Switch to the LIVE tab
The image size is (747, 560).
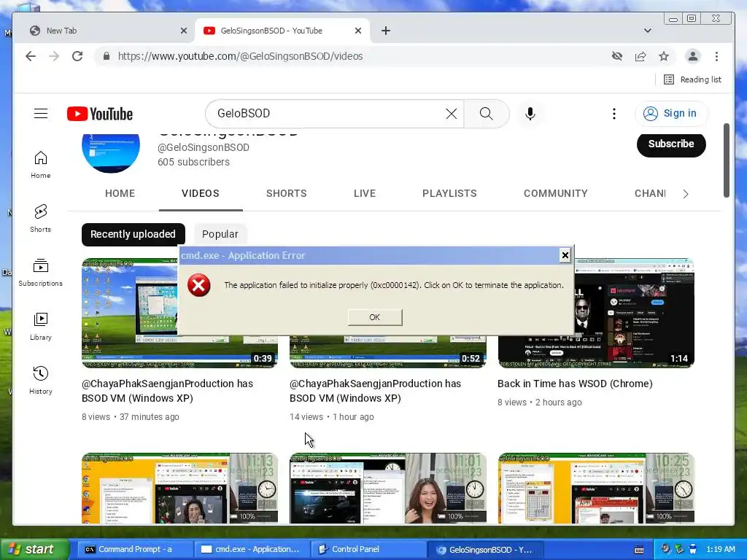[365, 193]
